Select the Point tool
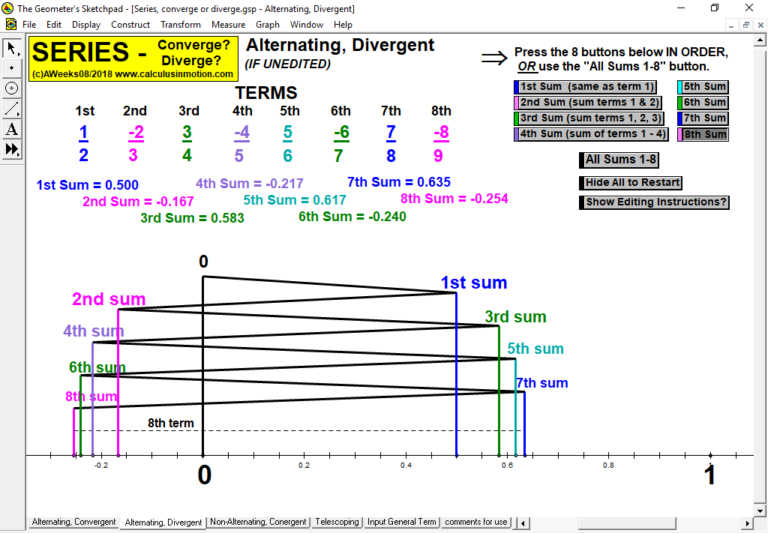Image resolution: width=768 pixels, height=533 pixels. click(12, 67)
